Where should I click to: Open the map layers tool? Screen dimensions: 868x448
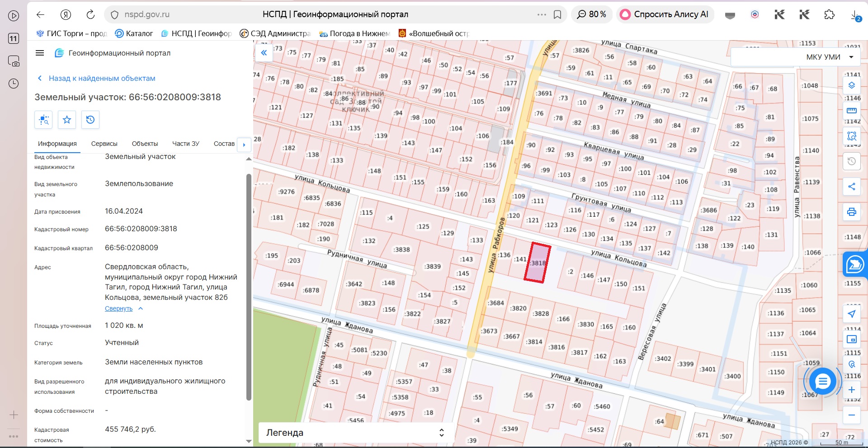852,85
